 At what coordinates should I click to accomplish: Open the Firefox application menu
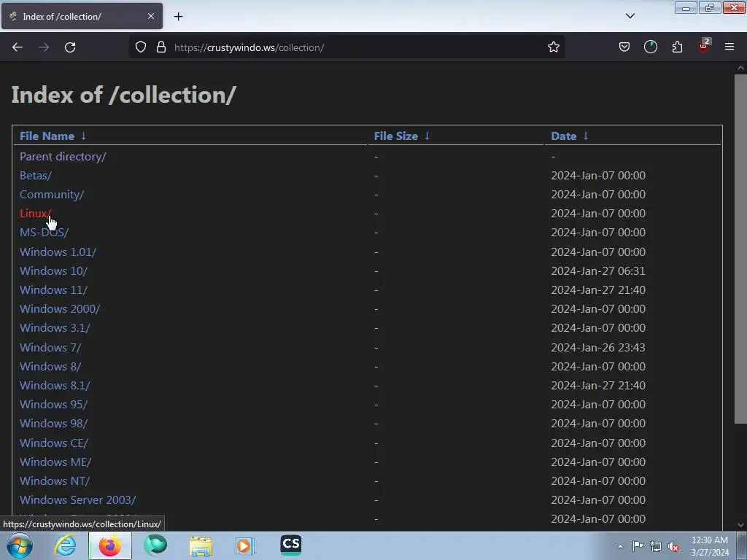pyautogui.click(x=729, y=47)
